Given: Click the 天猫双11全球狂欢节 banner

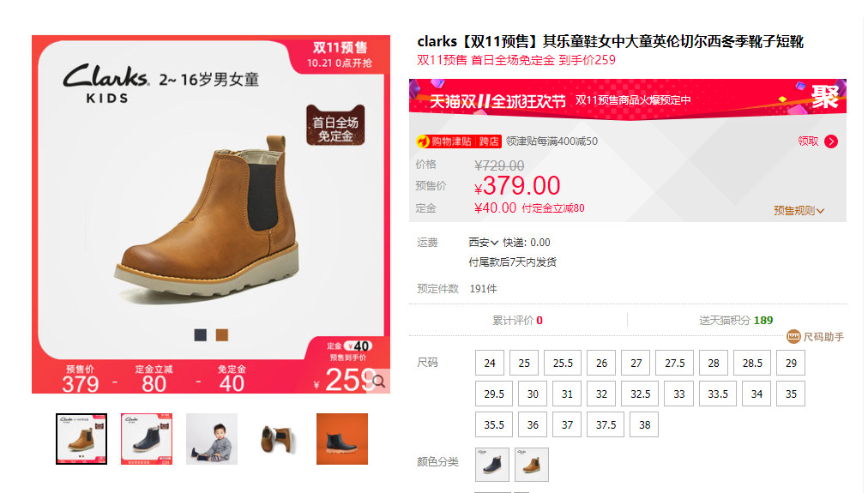Looking at the screenshot, I should pyautogui.click(x=628, y=99).
